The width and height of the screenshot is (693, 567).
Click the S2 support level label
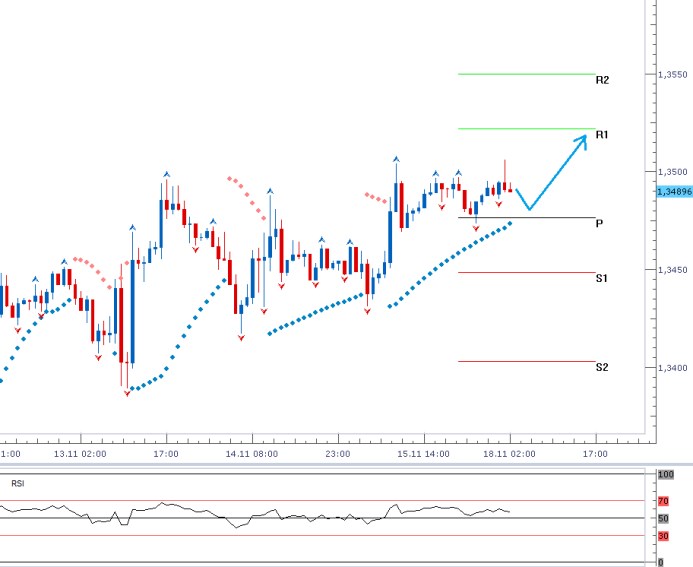(x=602, y=367)
